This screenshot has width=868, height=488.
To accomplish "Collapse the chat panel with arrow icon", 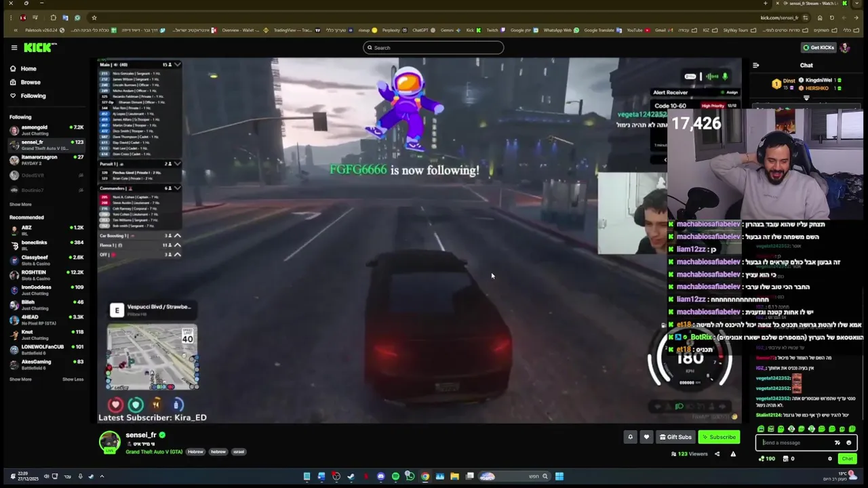I will pyautogui.click(x=756, y=65).
